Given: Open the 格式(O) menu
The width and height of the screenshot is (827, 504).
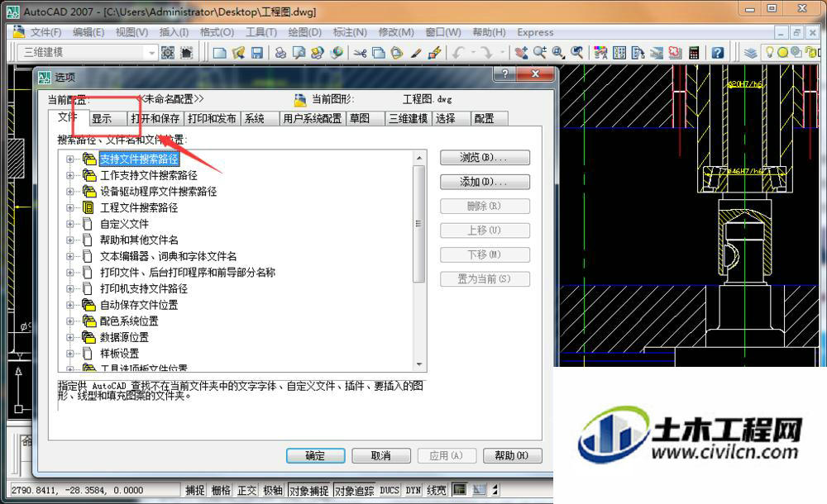Looking at the screenshot, I should [217, 32].
